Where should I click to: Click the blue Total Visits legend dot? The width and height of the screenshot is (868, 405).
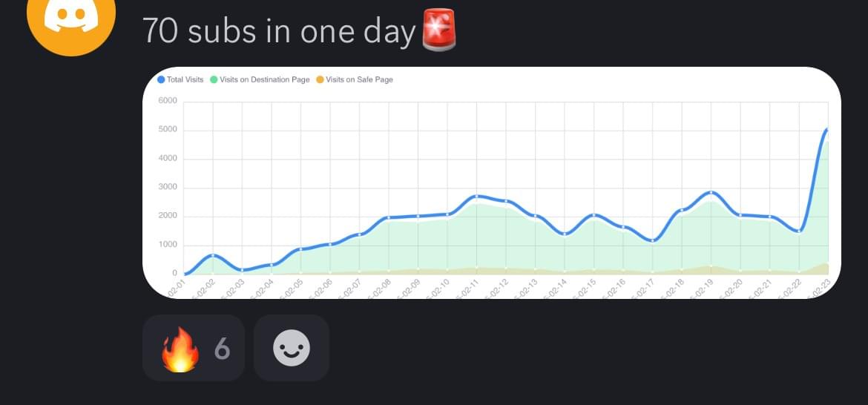(x=161, y=79)
